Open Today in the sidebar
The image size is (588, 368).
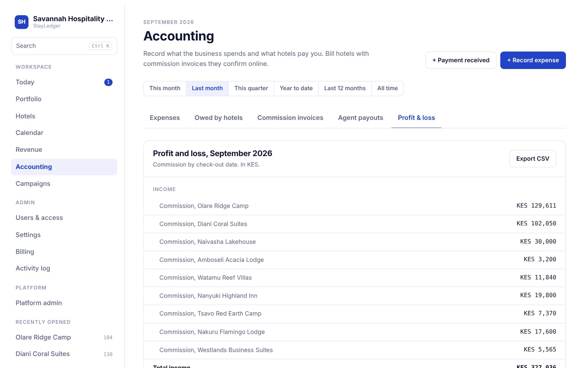(x=64, y=82)
